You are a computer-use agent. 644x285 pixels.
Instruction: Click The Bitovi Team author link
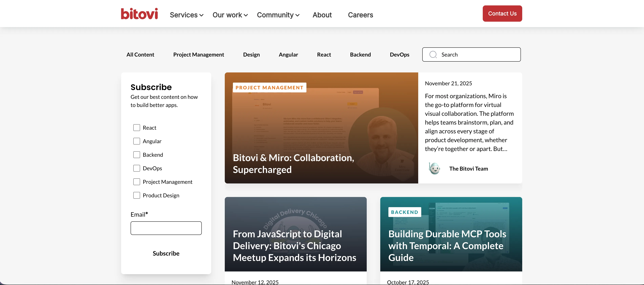469,169
